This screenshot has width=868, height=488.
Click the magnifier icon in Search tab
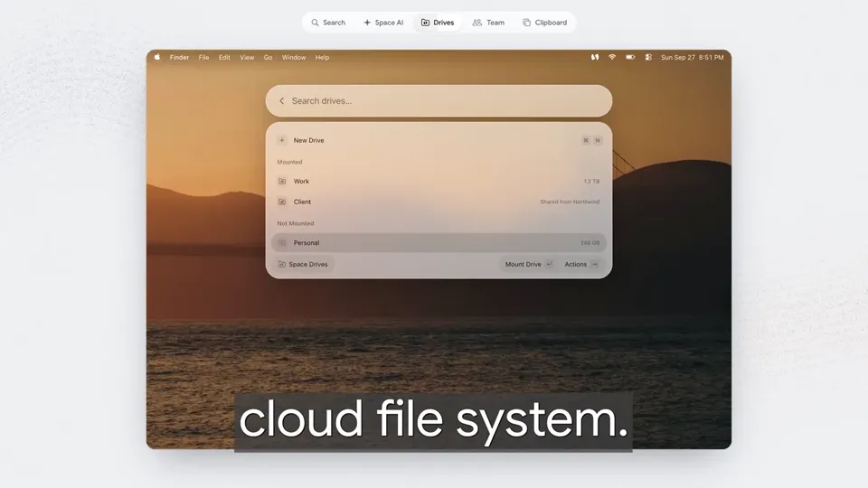(x=315, y=23)
